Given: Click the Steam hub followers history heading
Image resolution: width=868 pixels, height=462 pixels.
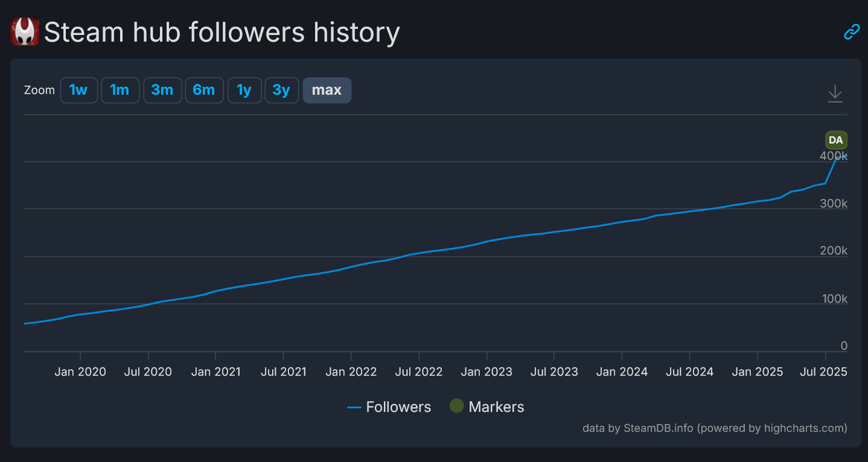Looking at the screenshot, I should 222,32.
